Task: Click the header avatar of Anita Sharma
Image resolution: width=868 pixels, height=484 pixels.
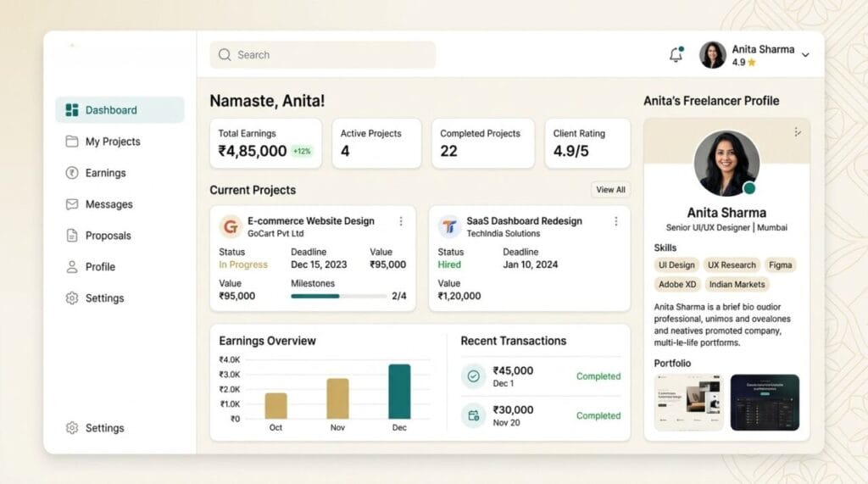Action: [x=712, y=55]
